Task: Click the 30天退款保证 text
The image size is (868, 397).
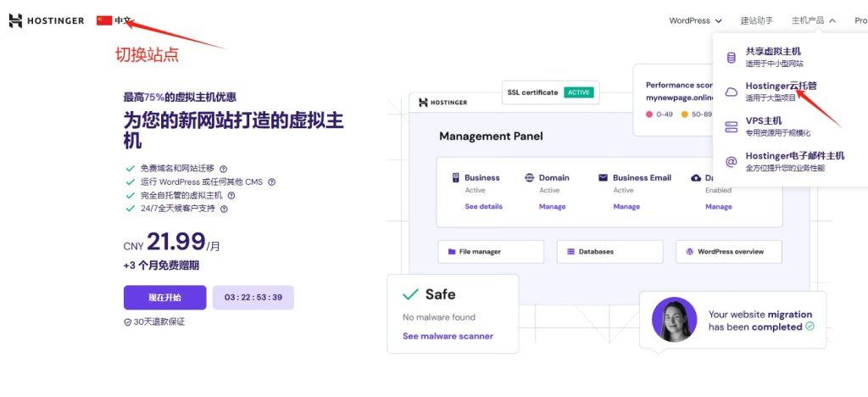Action: (x=159, y=322)
